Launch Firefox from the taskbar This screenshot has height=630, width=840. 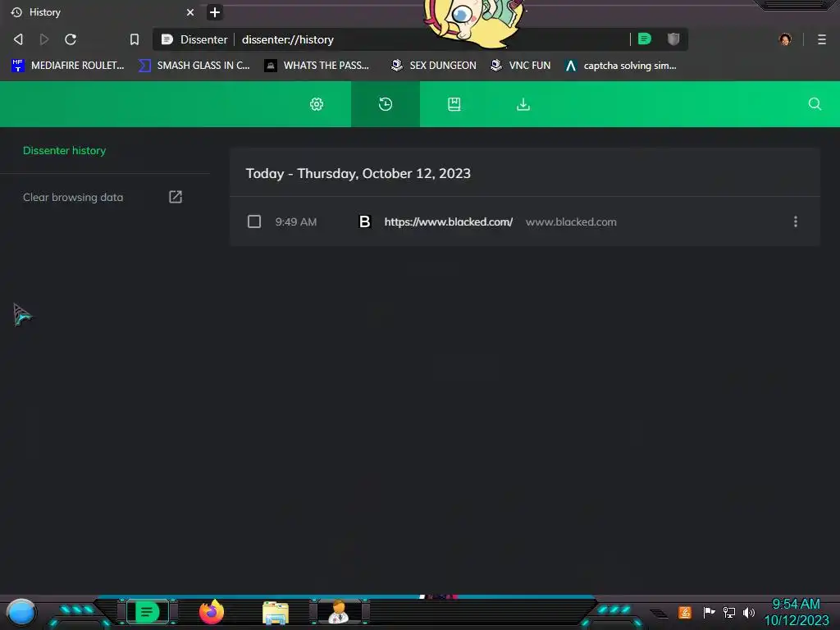[212, 612]
